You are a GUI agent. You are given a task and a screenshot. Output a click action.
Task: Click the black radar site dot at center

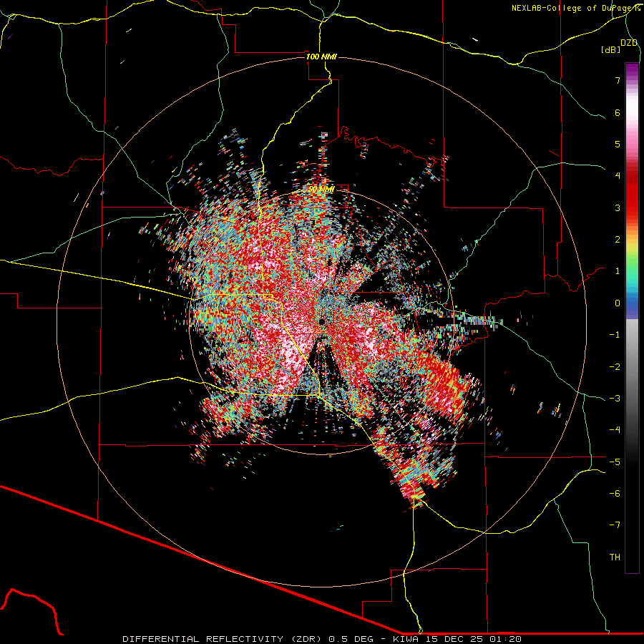coord(321,321)
